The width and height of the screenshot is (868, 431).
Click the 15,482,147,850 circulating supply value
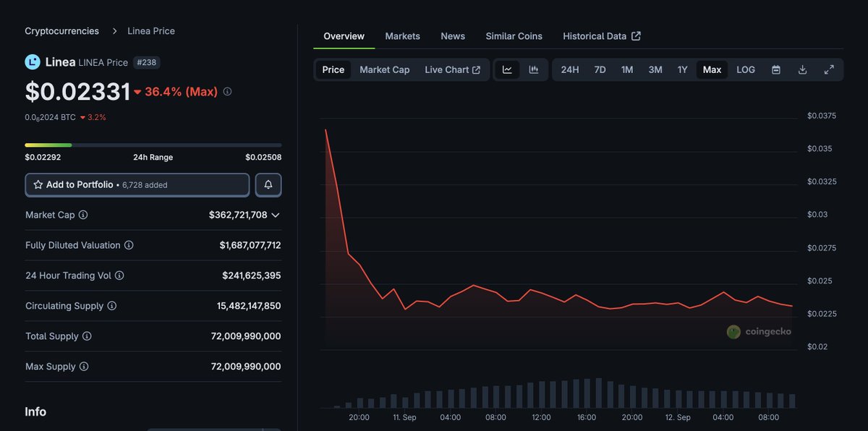pos(249,306)
